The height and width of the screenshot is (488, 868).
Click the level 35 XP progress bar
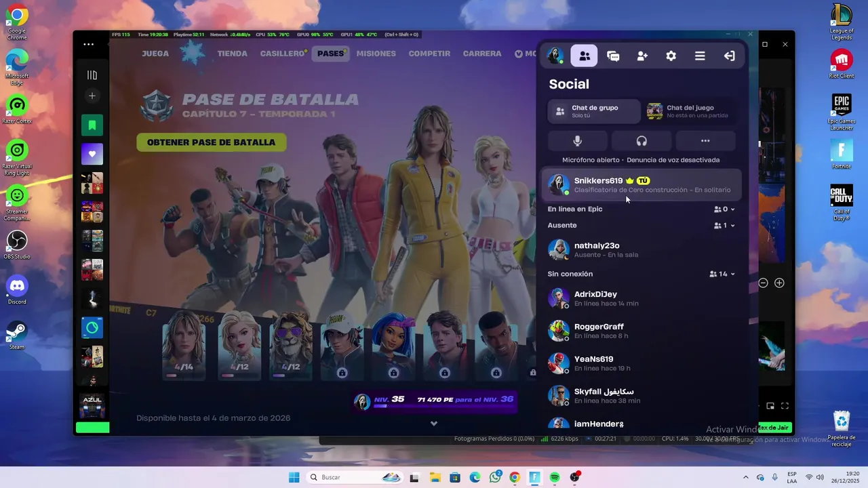pyautogui.click(x=434, y=401)
